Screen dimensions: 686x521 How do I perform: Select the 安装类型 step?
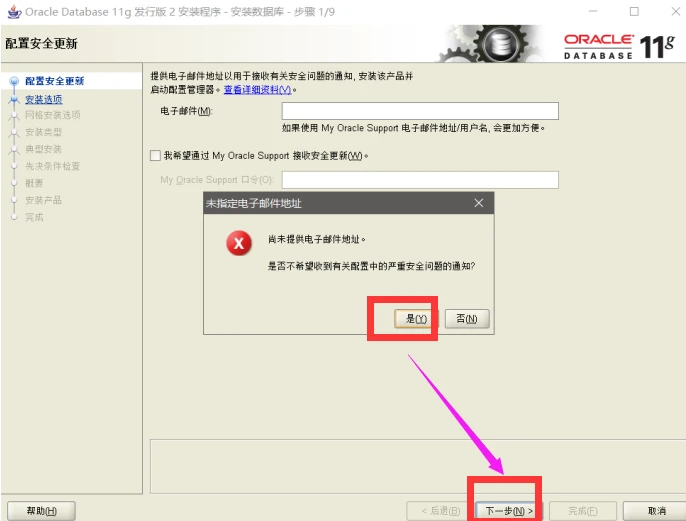[x=43, y=132]
